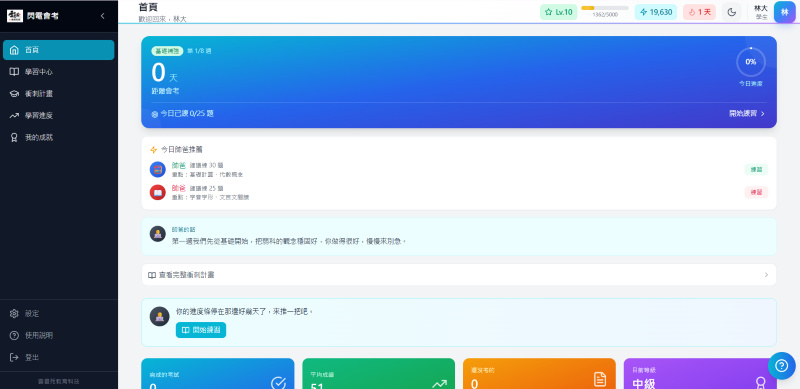Open the 林 user avatar menu
800x389 pixels.
coord(785,12)
